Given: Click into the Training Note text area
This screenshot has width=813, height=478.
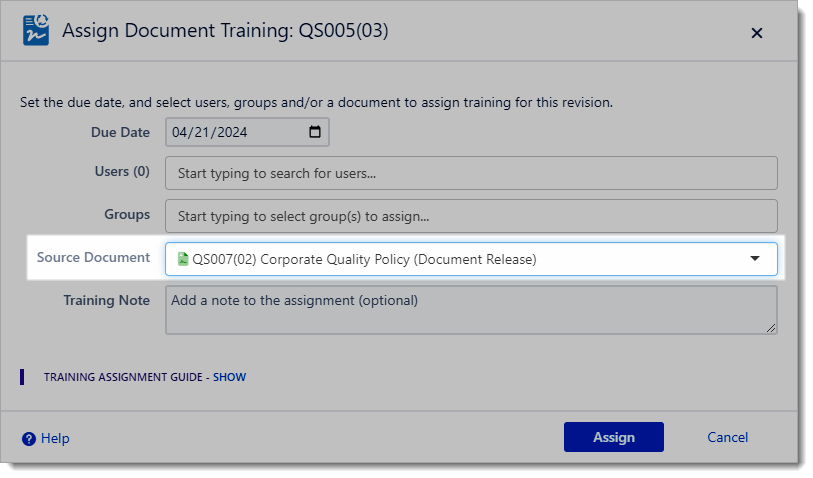Looking at the screenshot, I should [470, 310].
